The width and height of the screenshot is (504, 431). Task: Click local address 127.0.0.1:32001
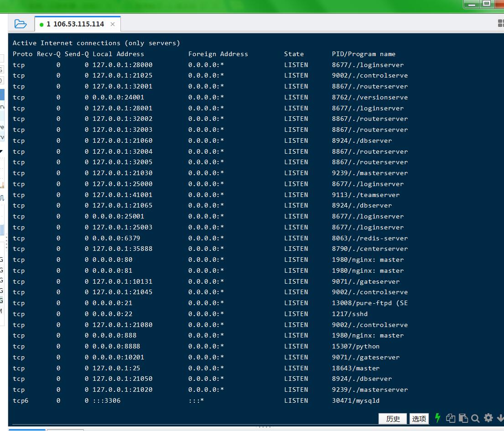tap(122, 87)
